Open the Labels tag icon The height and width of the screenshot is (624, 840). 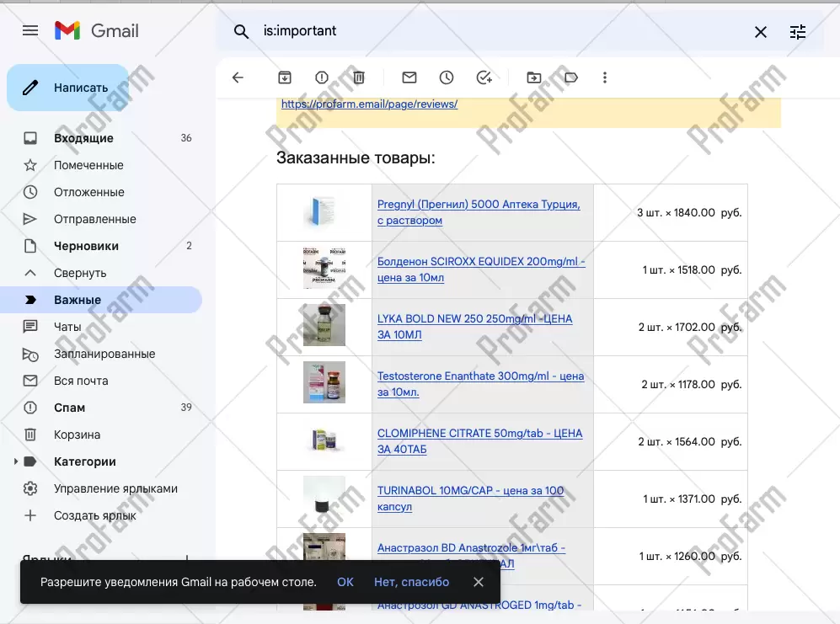[x=571, y=77]
